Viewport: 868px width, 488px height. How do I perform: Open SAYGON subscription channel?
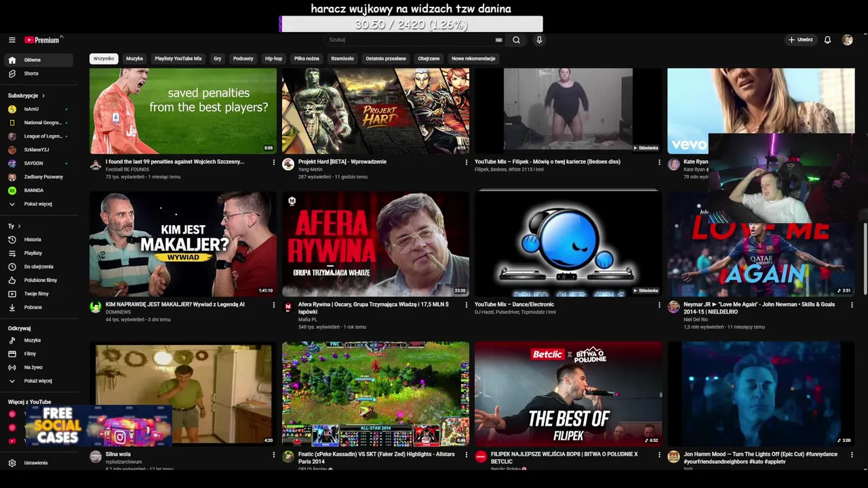click(37, 163)
